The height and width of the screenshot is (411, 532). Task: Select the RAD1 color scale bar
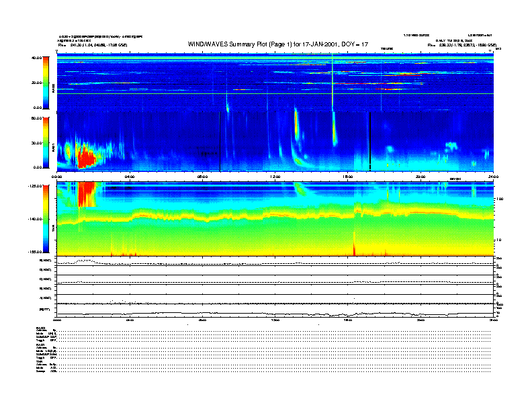pyautogui.click(x=46, y=142)
